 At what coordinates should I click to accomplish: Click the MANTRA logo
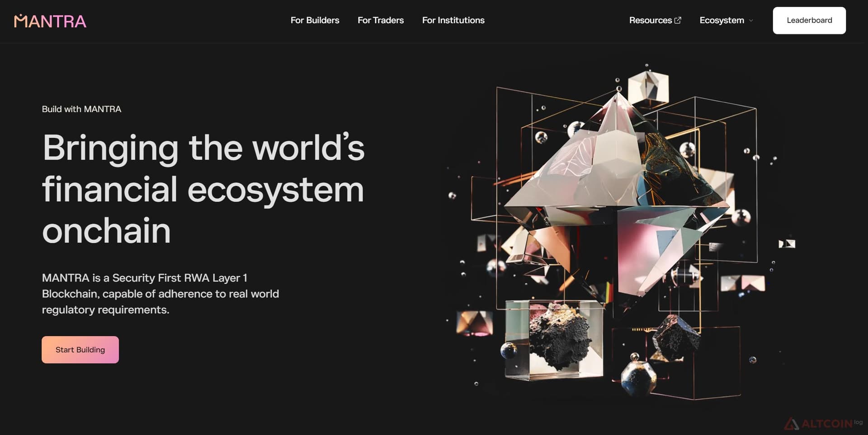(x=50, y=21)
